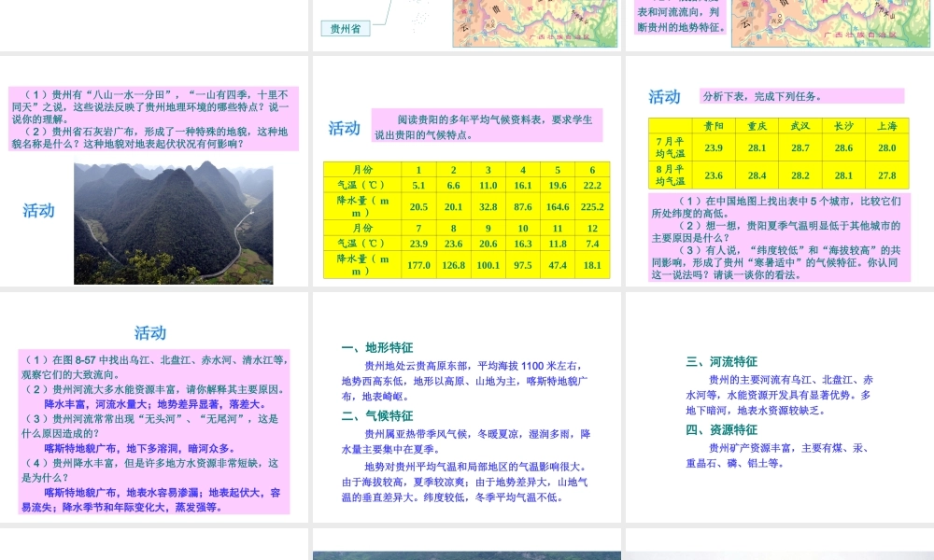
Task: Click the 28.7 value for 武汉
Action: click(x=800, y=147)
